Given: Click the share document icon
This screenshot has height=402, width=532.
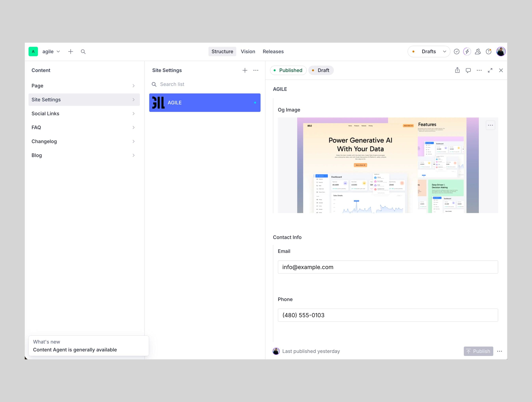Looking at the screenshot, I should (457, 70).
